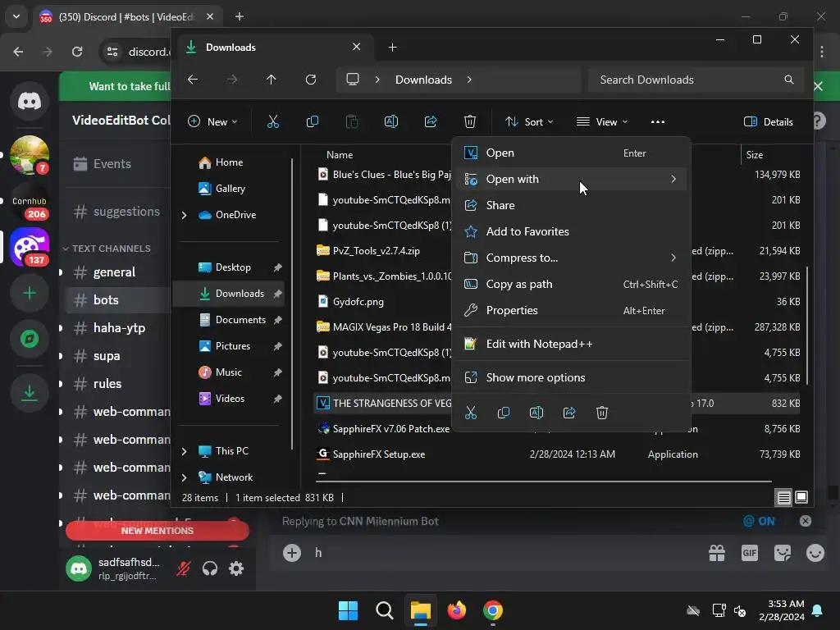This screenshot has height=630, width=840.
Task: Open the GIF picker in Discord
Action: (750, 553)
